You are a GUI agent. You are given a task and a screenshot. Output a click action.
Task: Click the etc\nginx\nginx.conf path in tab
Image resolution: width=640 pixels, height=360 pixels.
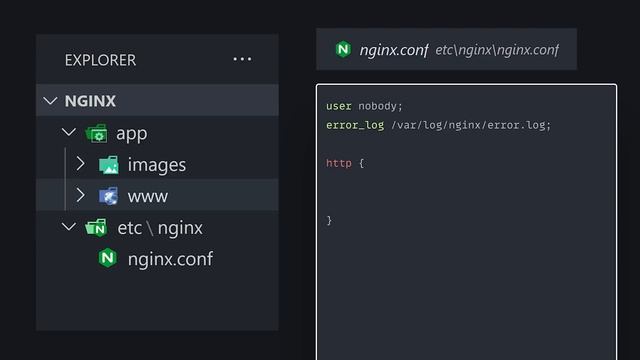497,50
